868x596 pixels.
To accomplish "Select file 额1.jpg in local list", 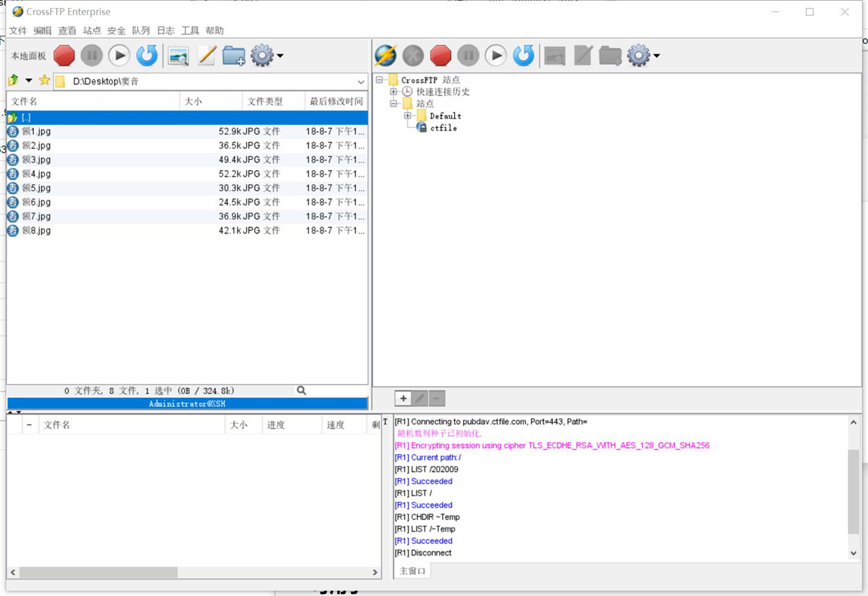I will [x=187, y=132].
